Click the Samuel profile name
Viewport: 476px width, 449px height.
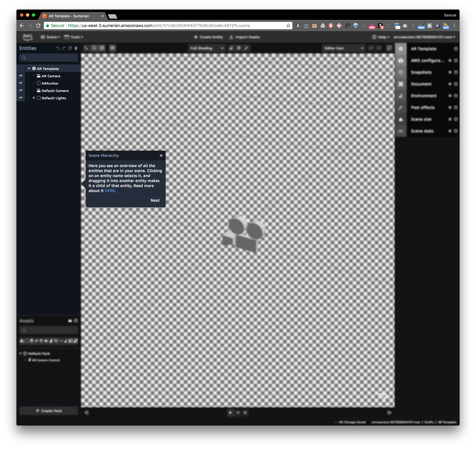450,15
